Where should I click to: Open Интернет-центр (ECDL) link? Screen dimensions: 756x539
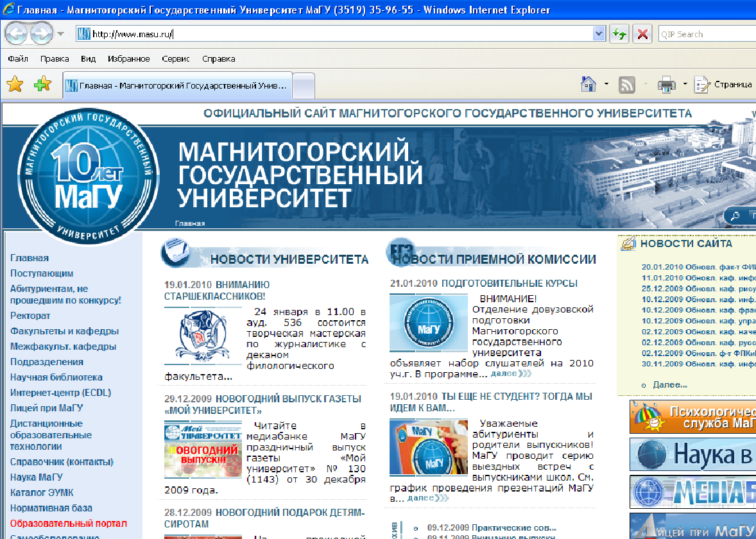[x=61, y=393]
